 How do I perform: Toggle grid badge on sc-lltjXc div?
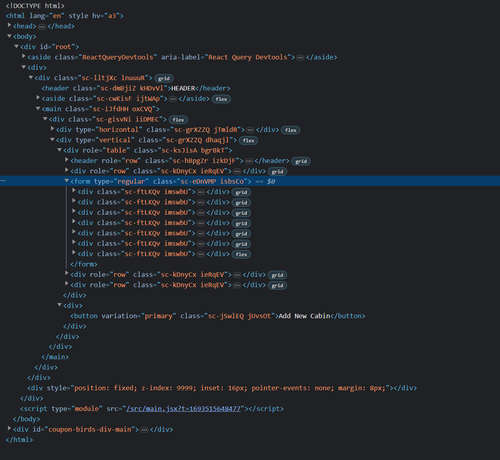[x=164, y=78]
